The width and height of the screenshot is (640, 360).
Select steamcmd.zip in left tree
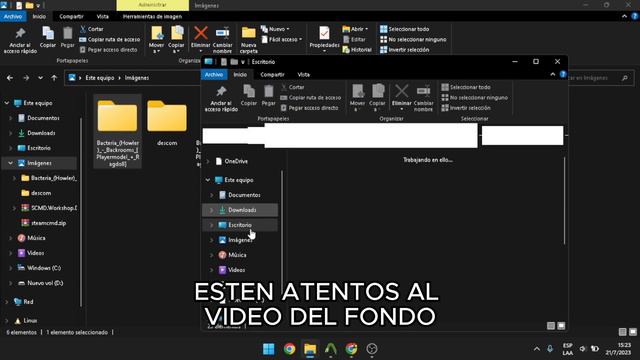coord(48,223)
